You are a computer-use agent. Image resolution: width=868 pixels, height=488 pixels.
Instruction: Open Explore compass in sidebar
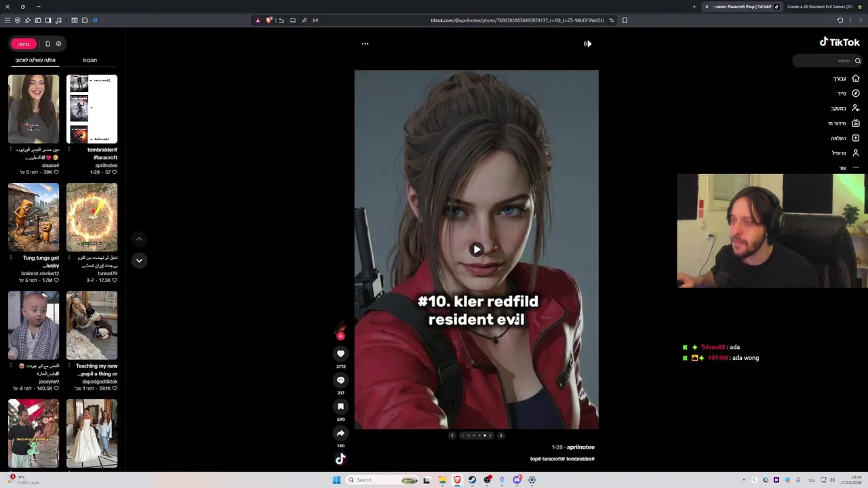pos(856,94)
